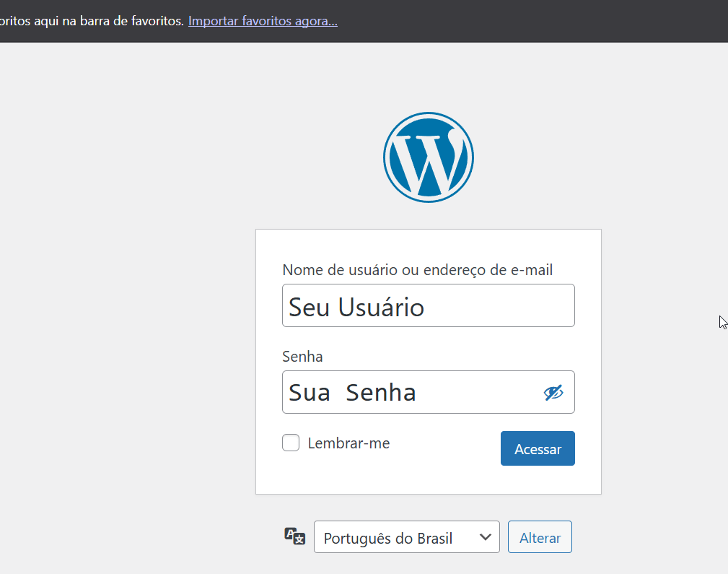The image size is (728, 574).
Task: Click the Acessar login button
Action: pyautogui.click(x=538, y=448)
